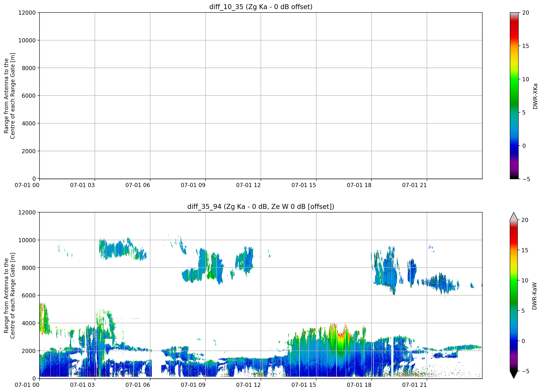Click the '07-01 06' tick label under the bottom plot
Viewport: 542px width, 392px height.
click(138, 385)
